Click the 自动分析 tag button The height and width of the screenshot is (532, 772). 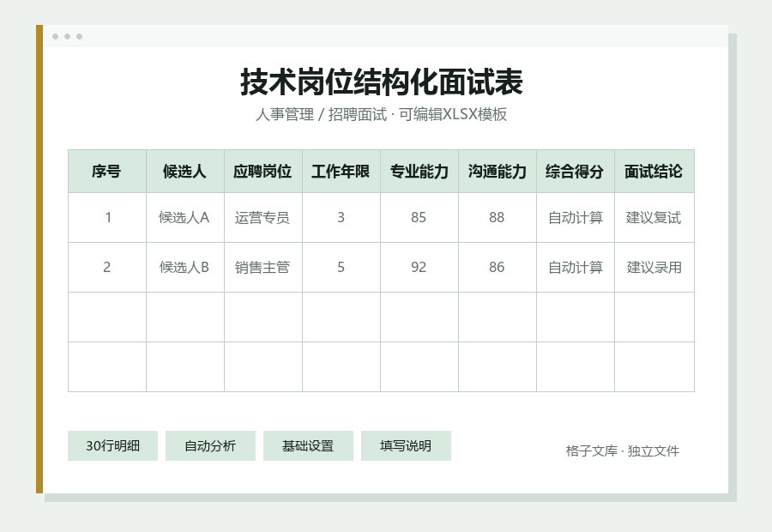[210, 446]
